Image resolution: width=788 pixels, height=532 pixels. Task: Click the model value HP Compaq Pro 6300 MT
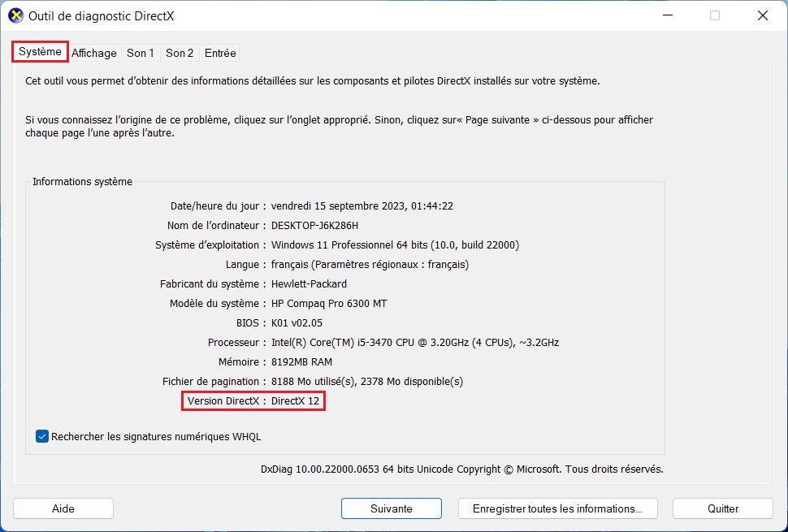click(329, 304)
